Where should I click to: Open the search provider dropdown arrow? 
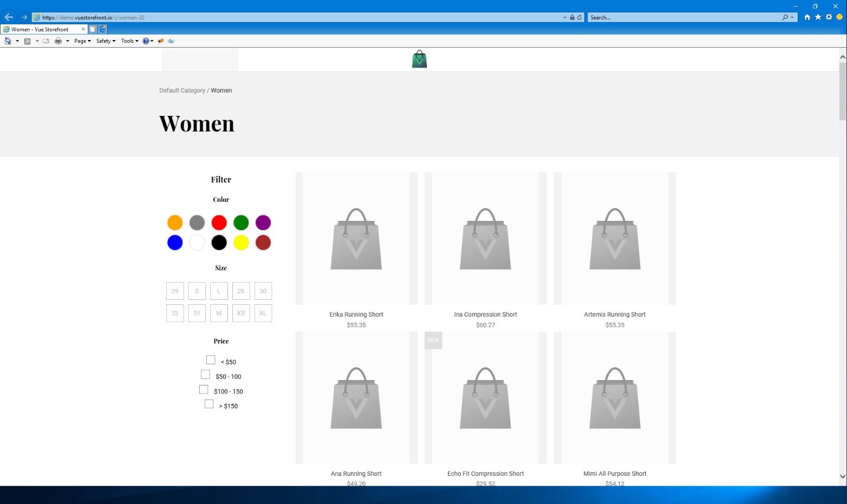pos(792,17)
